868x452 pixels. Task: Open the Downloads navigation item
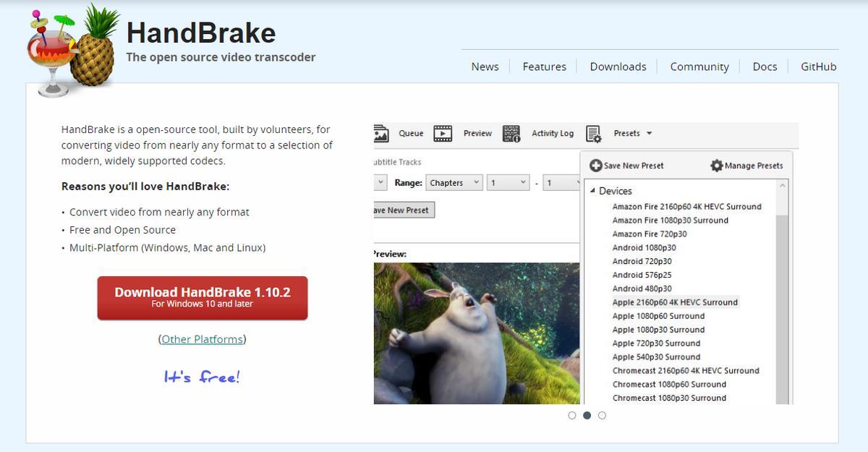(618, 67)
